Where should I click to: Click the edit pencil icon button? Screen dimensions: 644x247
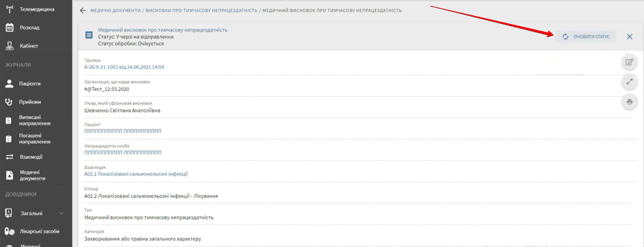pyautogui.click(x=629, y=62)
